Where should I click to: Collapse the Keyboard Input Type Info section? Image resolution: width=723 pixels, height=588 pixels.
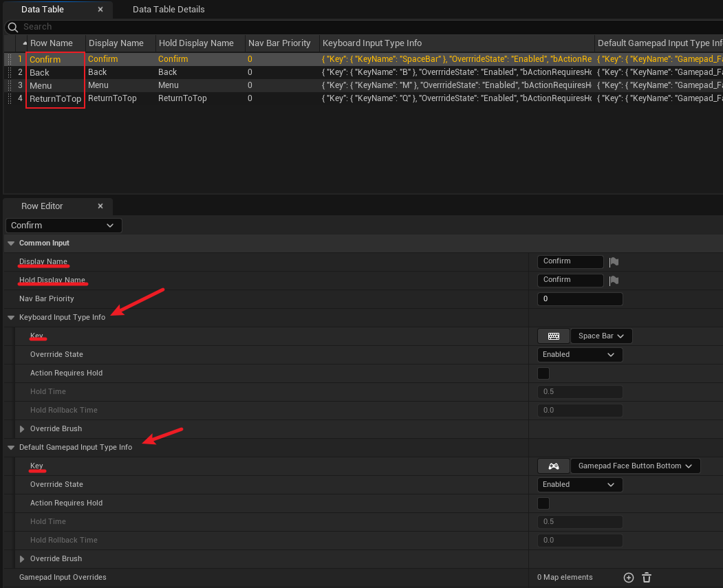tap(11, 318)
